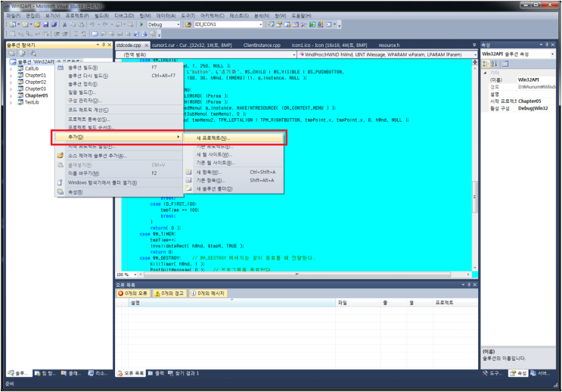Click the Show All Files icon in Solution Explorer

point(22,53)
